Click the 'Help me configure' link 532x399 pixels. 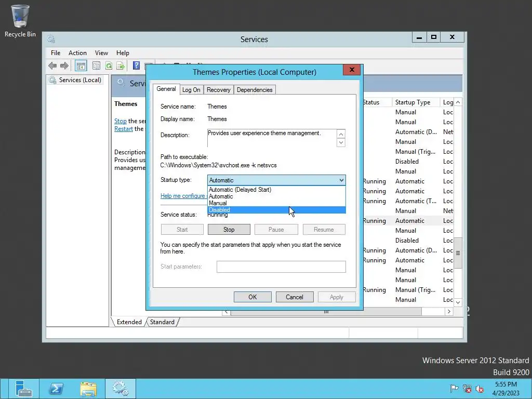(183, 196)
